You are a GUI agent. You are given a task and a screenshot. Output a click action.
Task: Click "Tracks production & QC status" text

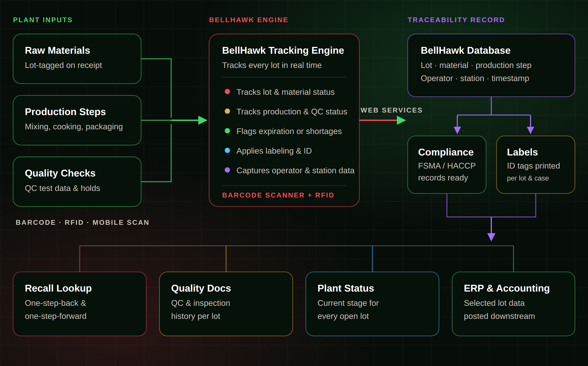pyautogui.click(x=292, y=112)
